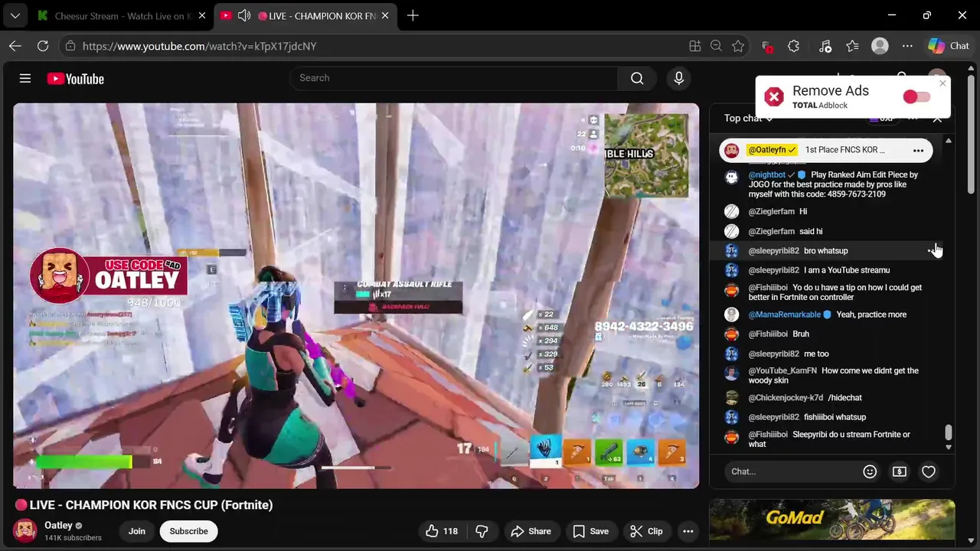Add page to favorites star icon
This screenshot has width=980, height=551.
(x=738, y=46)
